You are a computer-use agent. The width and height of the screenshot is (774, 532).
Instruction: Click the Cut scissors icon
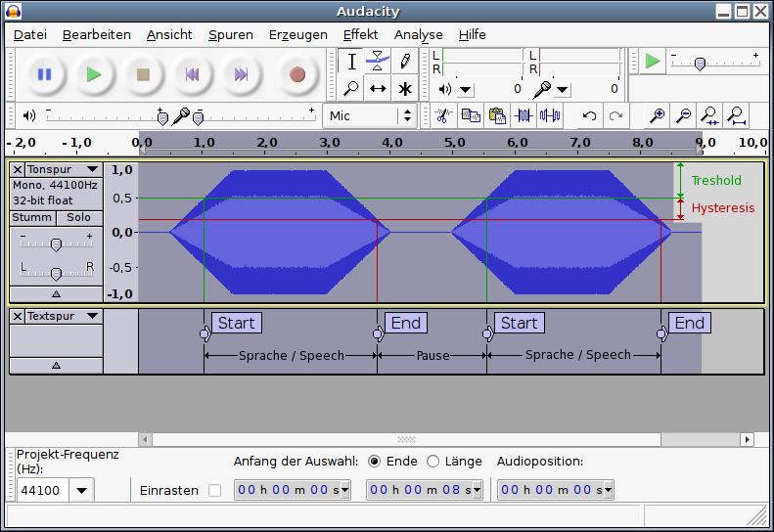pos(443,116)
